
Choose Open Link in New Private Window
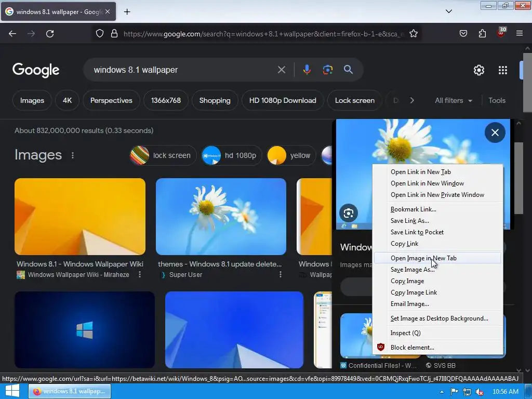tap(437, 195)
